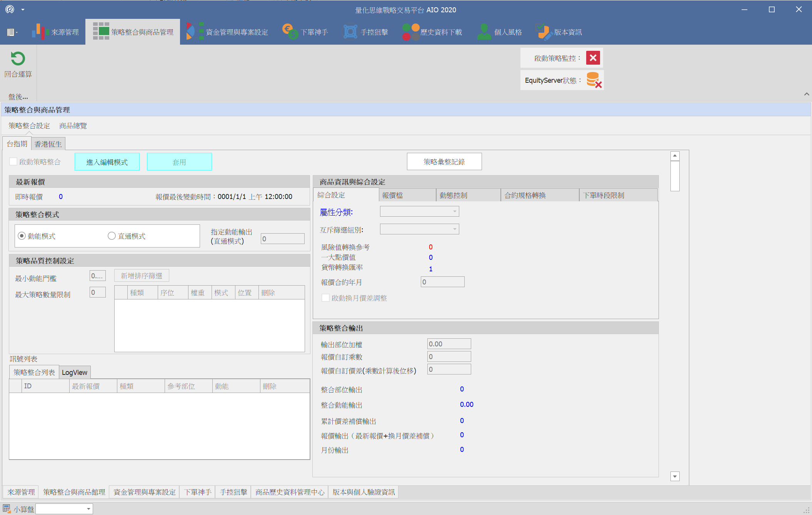Image resolution: width=812 pixels, height=515 pixels.
Task: Click scrollbar up arrow in settings panel
Action: coord(675,156)
